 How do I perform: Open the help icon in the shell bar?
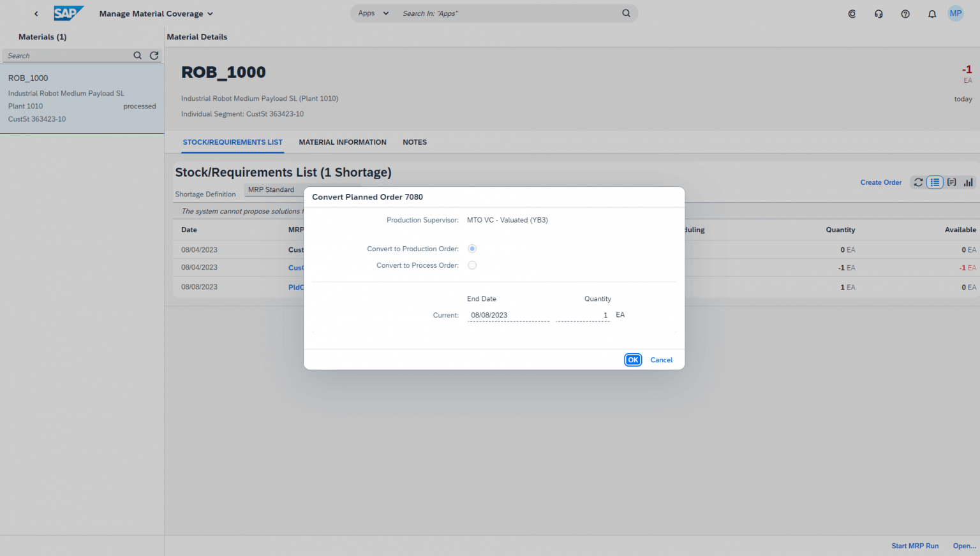[905, 13]
